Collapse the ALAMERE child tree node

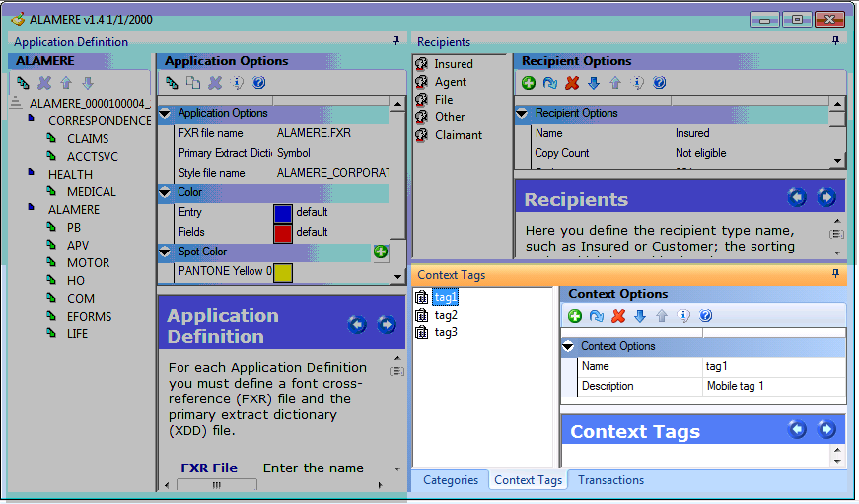pos(32,208)
